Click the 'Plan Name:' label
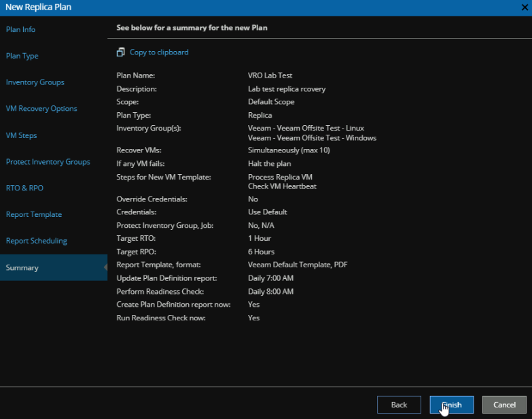 coord(136,76)
